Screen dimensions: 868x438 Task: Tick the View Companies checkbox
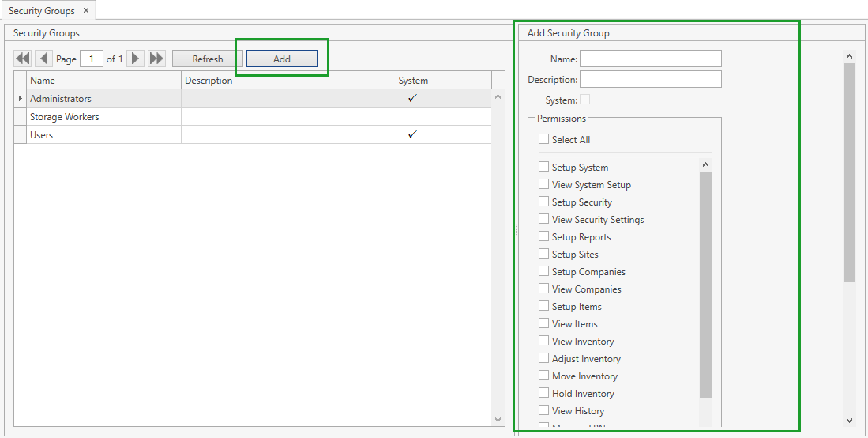[543, 289]
